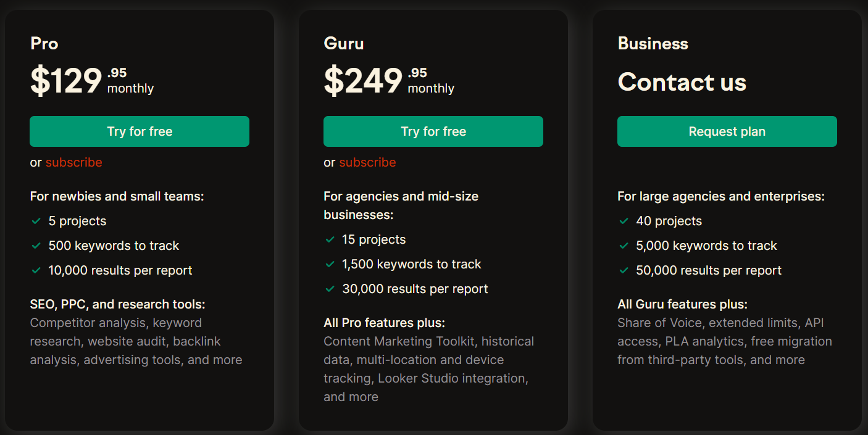Click the checkmark beside 50,000 results per report
The image size is (868, 435).
tap(624, 270)
